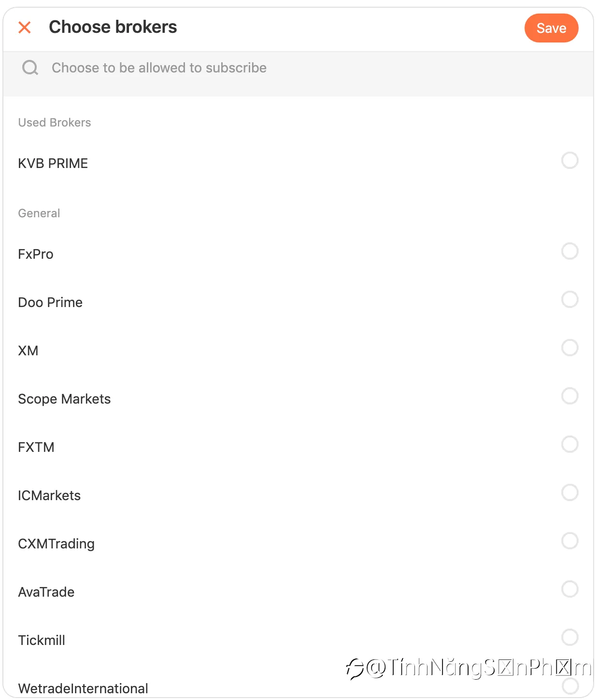Choose the XM broker radio button

pyautogui.click(x=570, y=348)
